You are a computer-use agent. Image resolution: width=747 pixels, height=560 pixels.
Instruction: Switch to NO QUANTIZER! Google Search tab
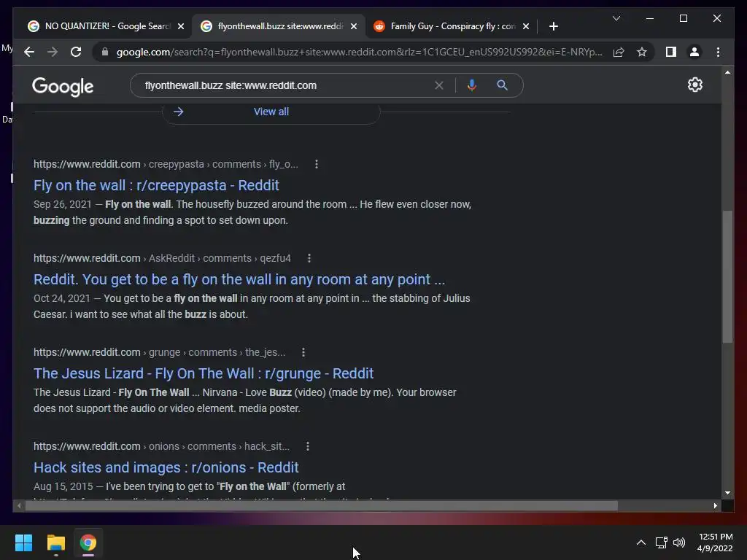point(105,26)
